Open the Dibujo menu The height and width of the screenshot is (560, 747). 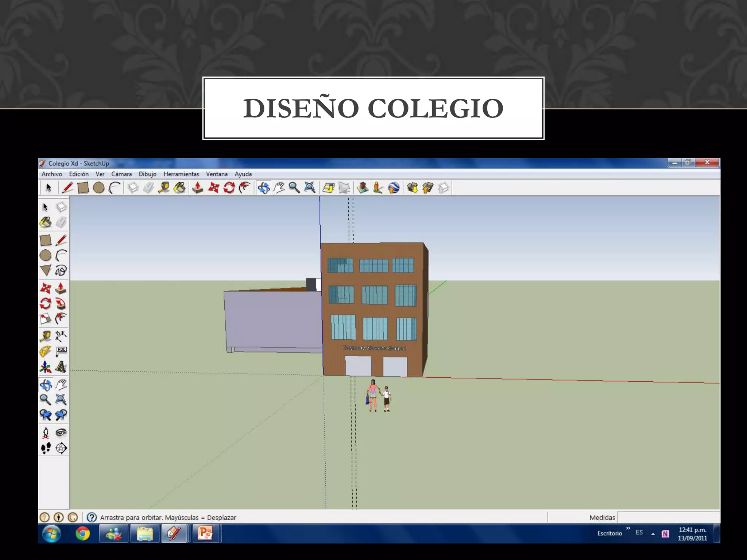[147, 174]
